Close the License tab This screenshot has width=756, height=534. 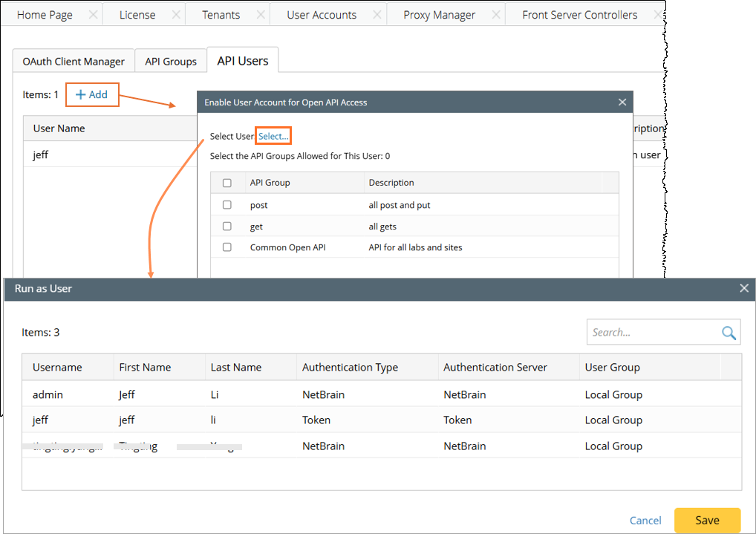coord(176,15)
